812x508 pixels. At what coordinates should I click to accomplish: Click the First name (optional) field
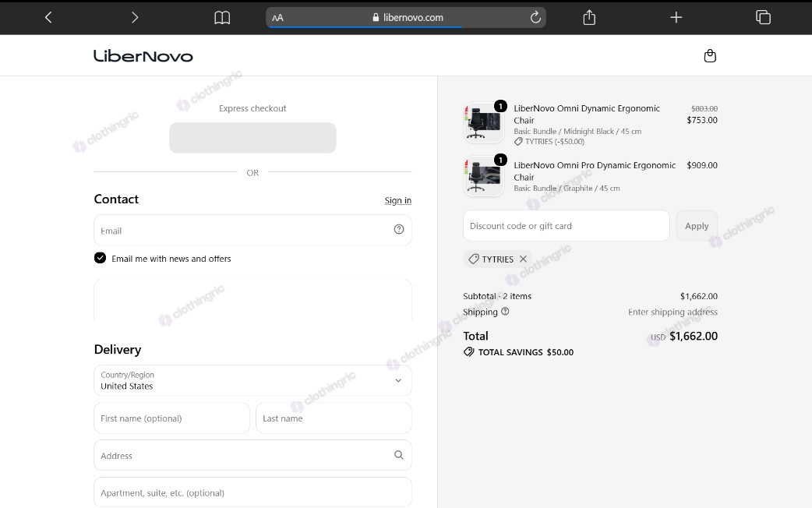pos(171,418)
